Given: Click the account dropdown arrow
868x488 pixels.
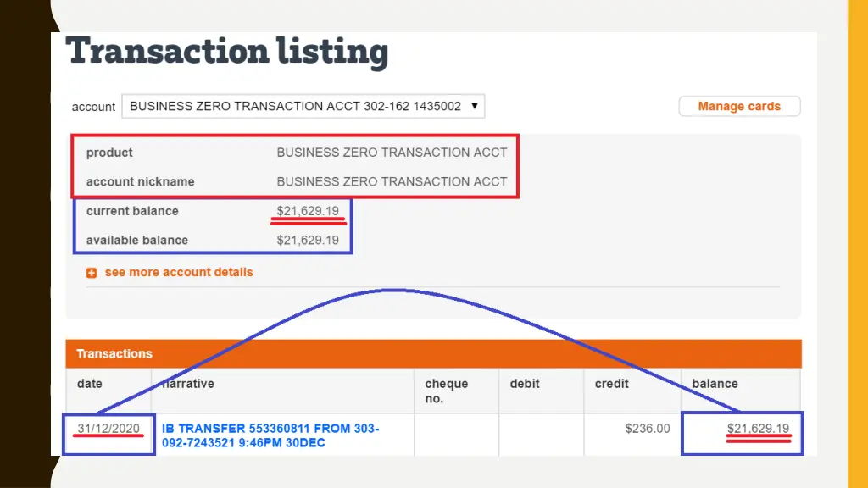Looking at the screenshot, I should click(475, 106).
